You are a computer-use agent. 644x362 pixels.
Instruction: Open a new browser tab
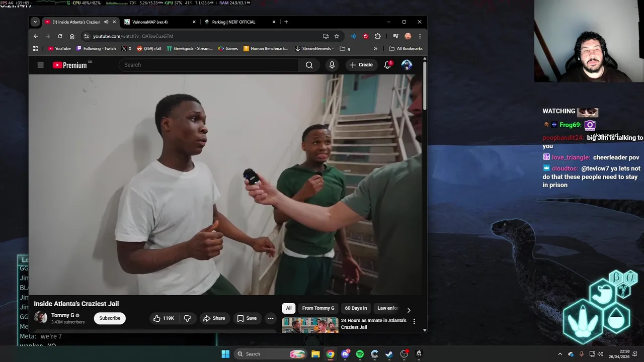click(286, 22)
